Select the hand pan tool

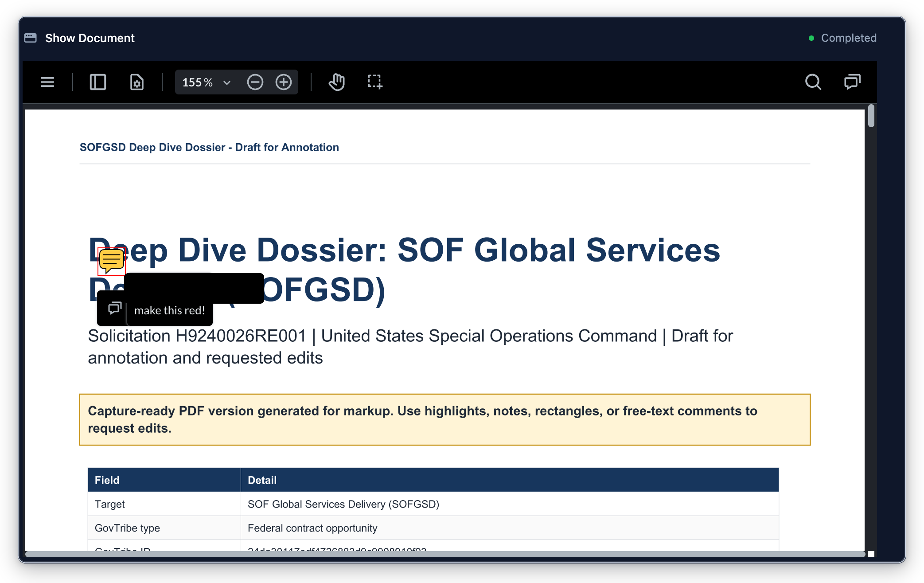(x=337, y=82)
